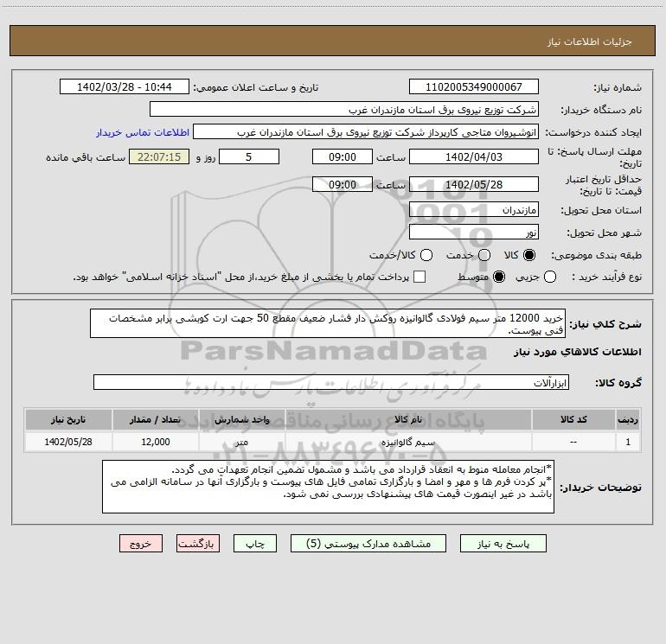This screenshot has width=666, height=644.
Task: Click the price validity date 1402/05/28 field
Action: [474, 184]
